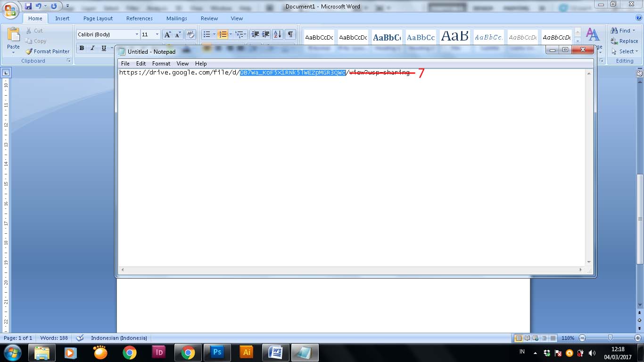The height and width of the screenshot is (362, 644).
Task: Toggle Italic formatting
Action: pyautogui.click(x=92, y=48)
